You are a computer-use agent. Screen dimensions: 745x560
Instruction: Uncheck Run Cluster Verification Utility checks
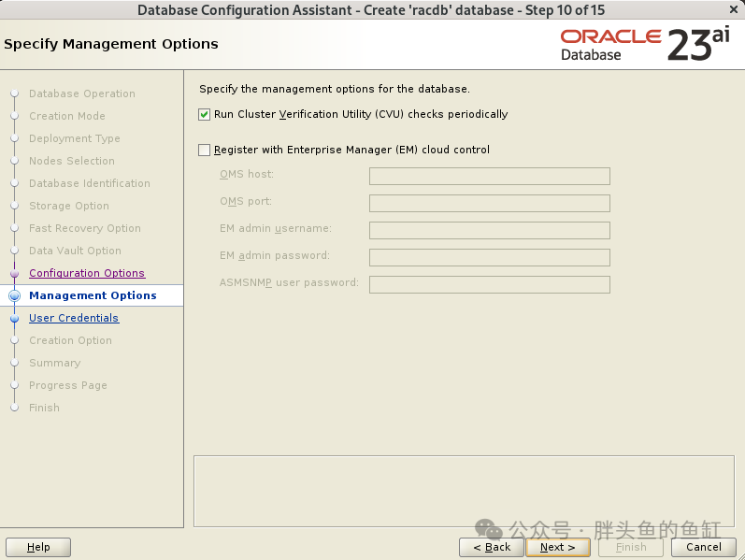click(205, 115)
